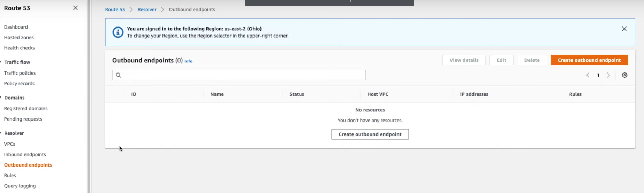The image size is (644, 193).
Task: Click the ID column header
Action: coord(134,94)
